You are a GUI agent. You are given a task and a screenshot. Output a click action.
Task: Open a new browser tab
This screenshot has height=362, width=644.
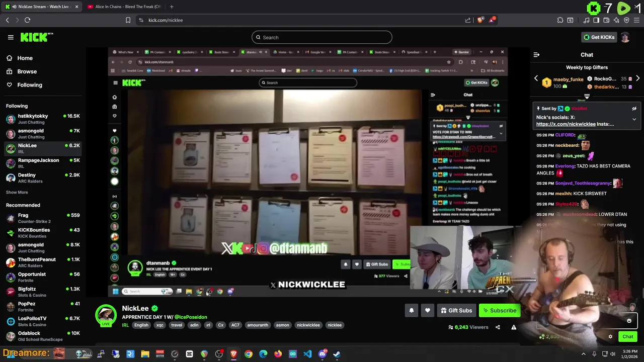(x=172, y=7)
